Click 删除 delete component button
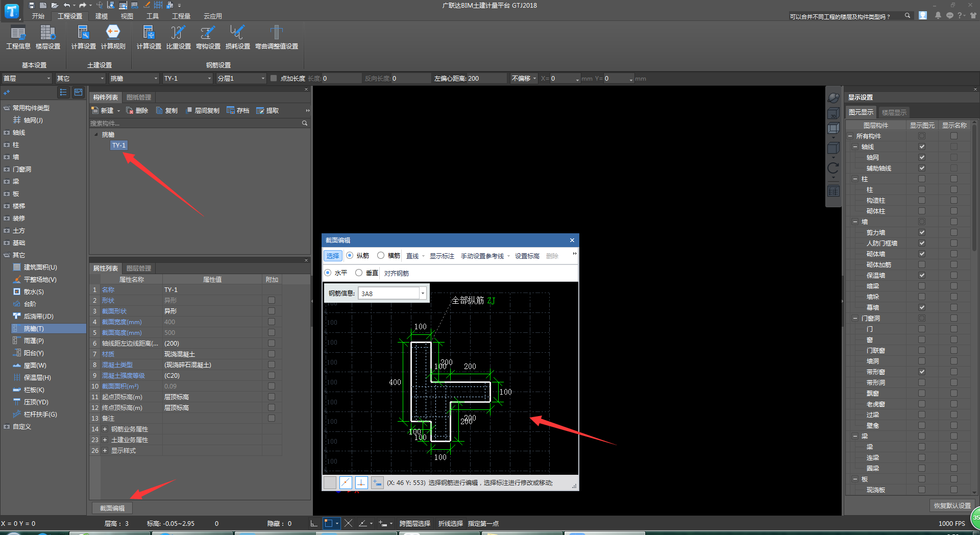The height and width of the screenshot is (535, 980). (x=137, y=110)
